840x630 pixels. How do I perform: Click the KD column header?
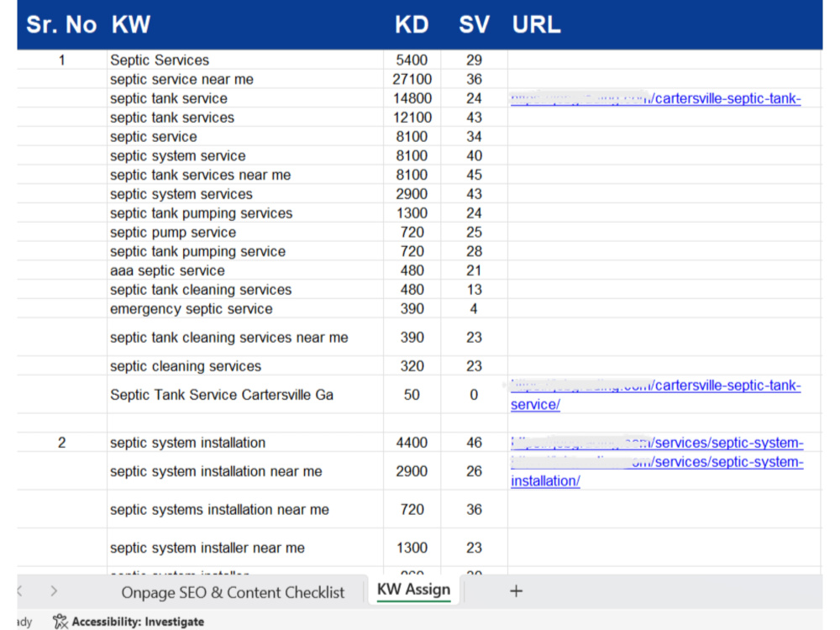(x=412, y=24)
